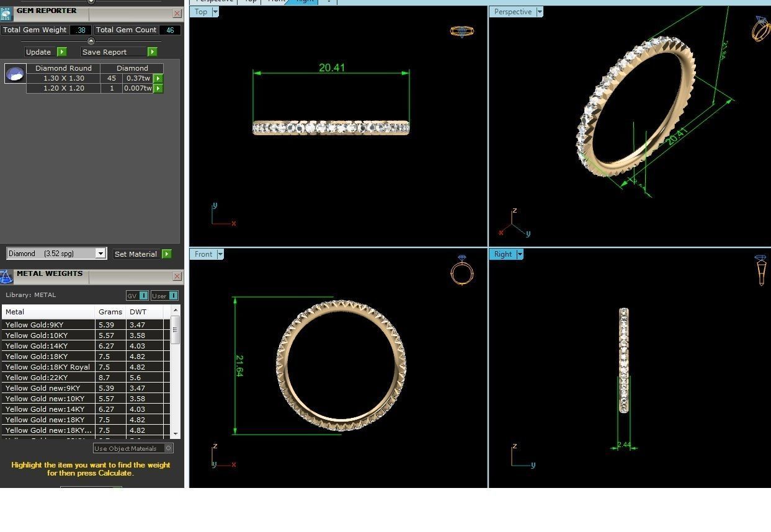Click green arrow next to Update
Image resolution: width=771 pixels, height=532 pixels.
(62, 52)
